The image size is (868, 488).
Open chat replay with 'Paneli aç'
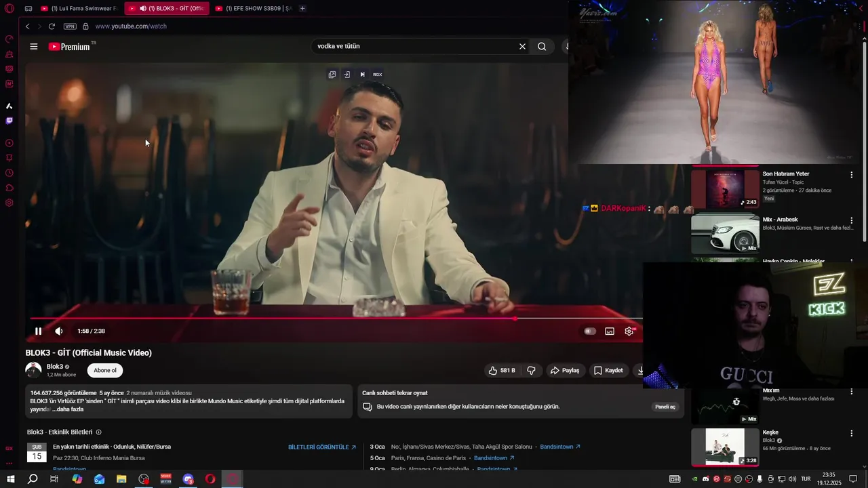[x=665, y=407]
